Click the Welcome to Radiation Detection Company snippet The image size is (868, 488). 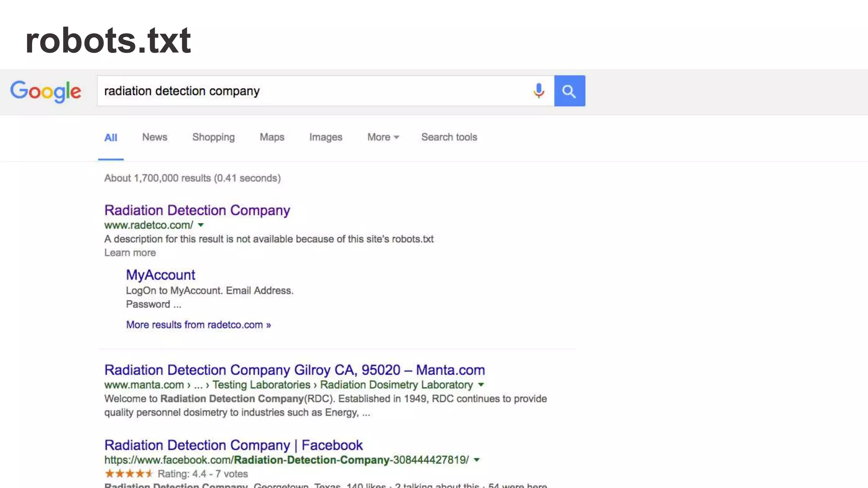click(325, 406)
